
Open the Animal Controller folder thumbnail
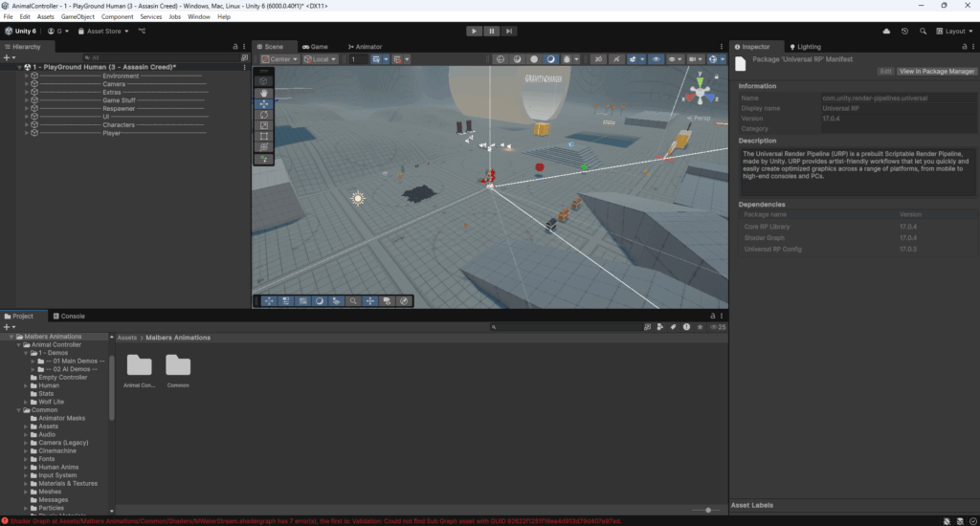tap(139, 371)
